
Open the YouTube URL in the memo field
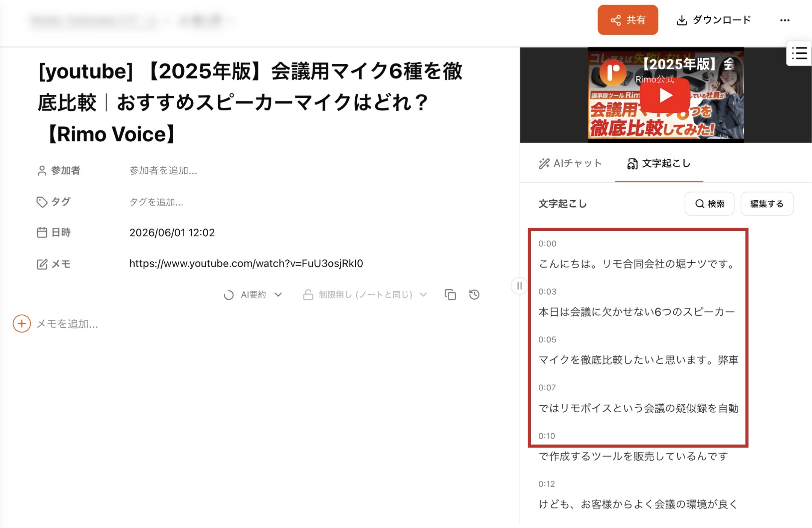coord(246,263)
